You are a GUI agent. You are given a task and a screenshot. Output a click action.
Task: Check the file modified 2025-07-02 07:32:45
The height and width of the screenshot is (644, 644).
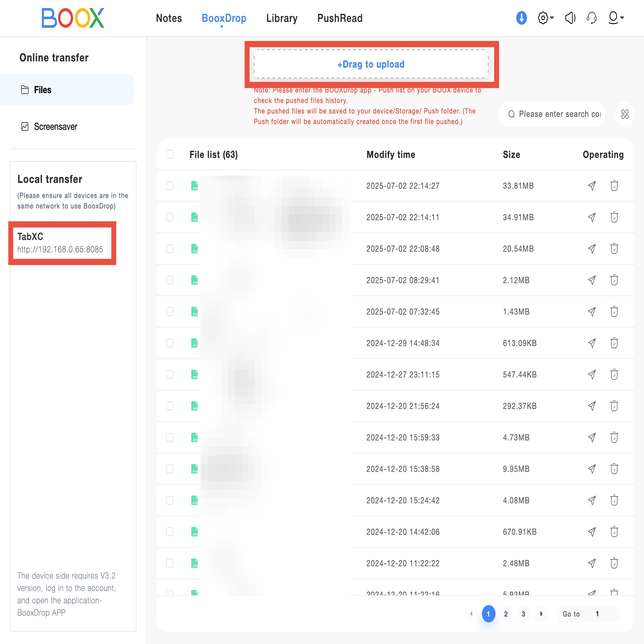coord(170,312)
